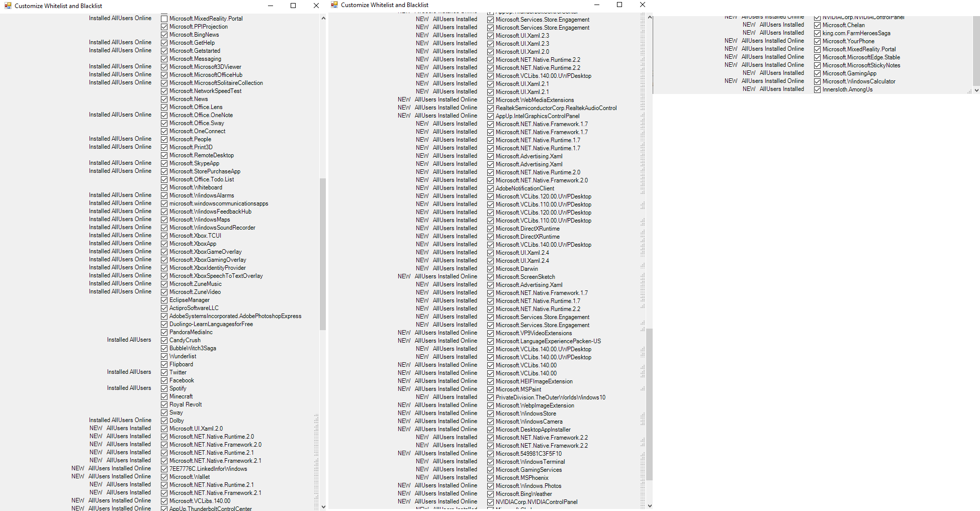Click the 'Microsoft.Chelan' label text
Viewport: 980px width, 511px height.
(x=844, y=25)
